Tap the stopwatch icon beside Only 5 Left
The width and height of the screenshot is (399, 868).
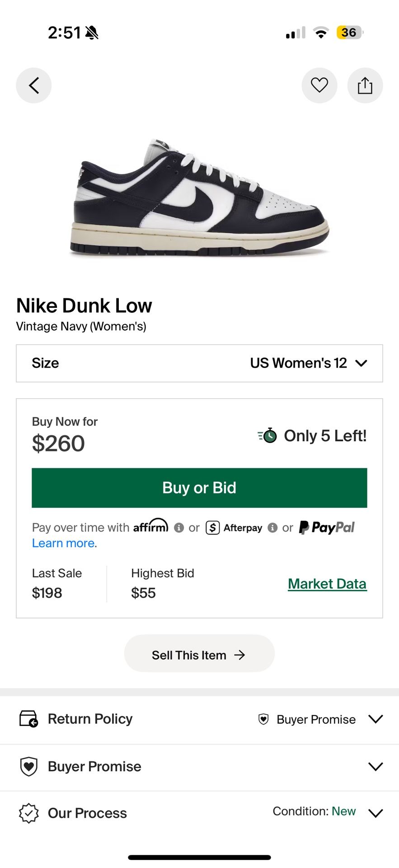click(268, 436)
